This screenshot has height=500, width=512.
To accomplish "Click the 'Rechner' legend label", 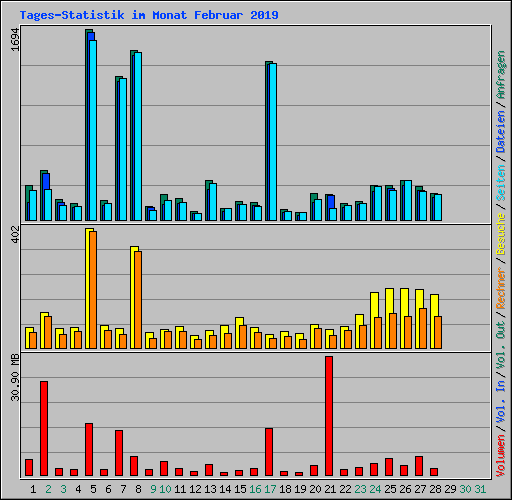I will pos(501,288).
